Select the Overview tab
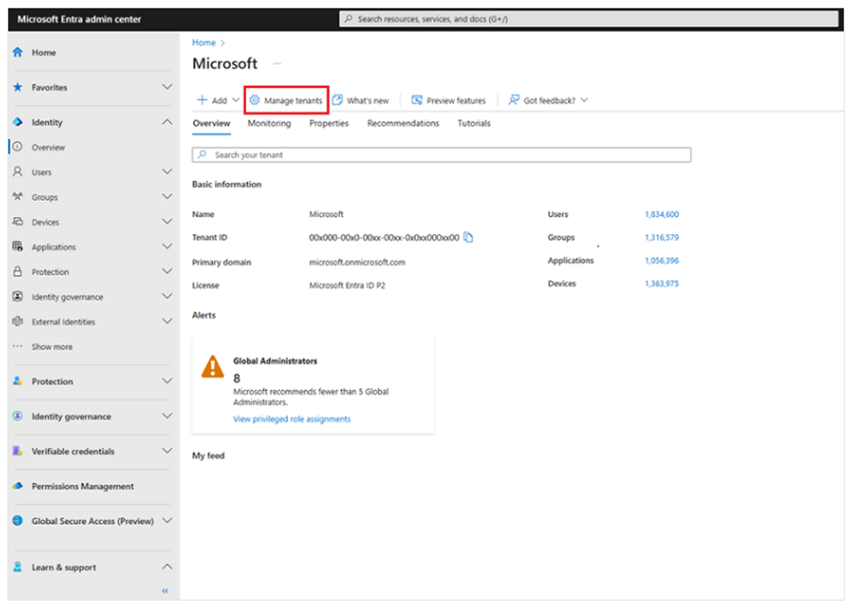 coord(211,123)
